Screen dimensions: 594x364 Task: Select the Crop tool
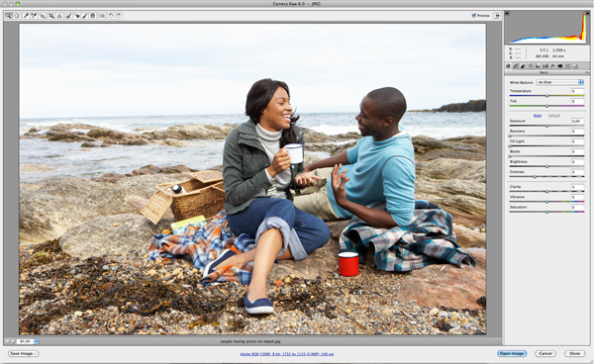coord(51,16)
